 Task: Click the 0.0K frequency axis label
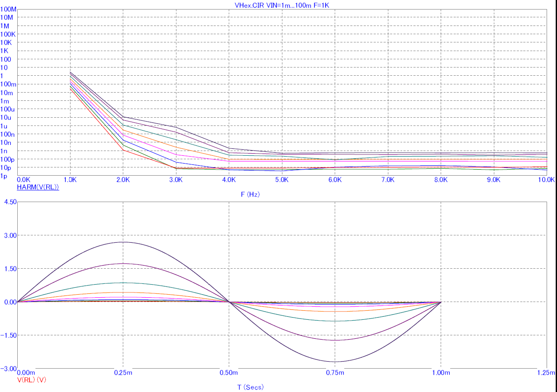point(23,179)
